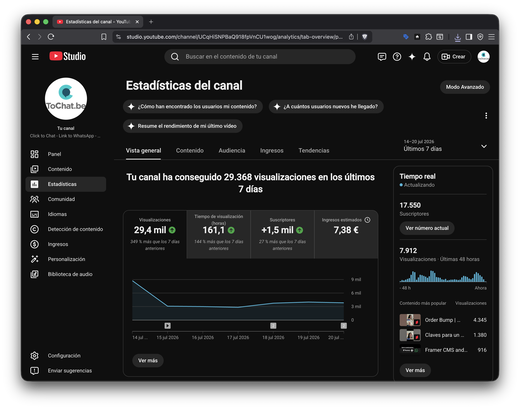
Task: Select the Ingresos estimados metric card
Action: click(346, 234)
